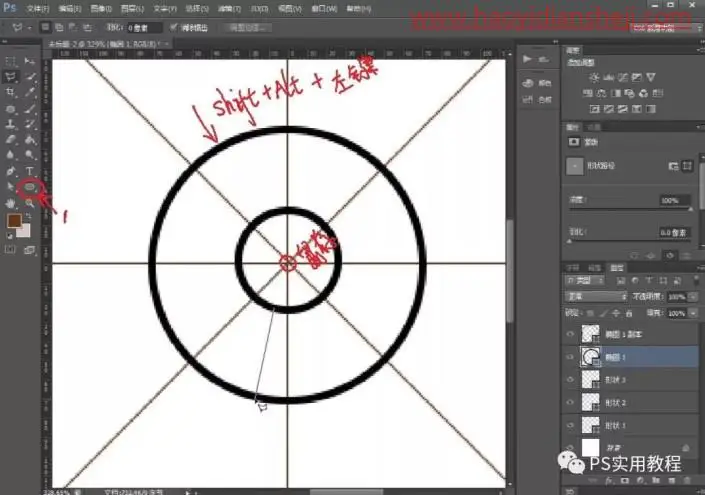705x495 pixels.
Task: Open the 不透明度 opacity slider arrow
Action: click(693, 297)
